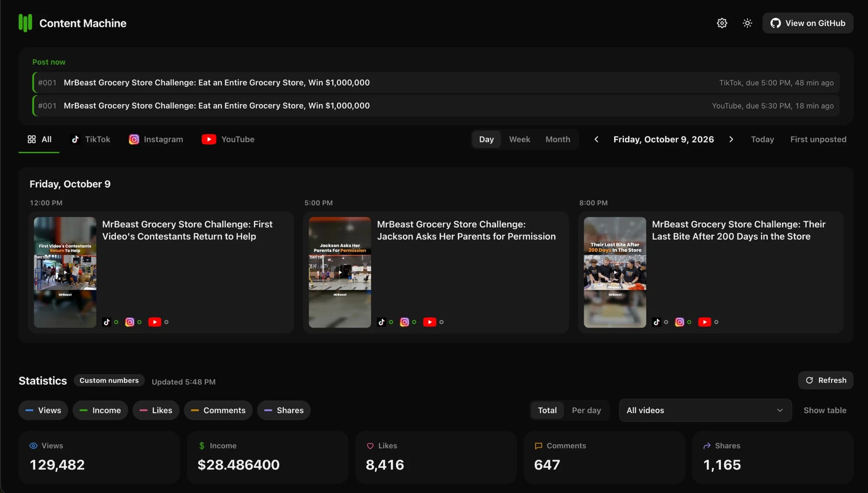Screen dimensions: 868x493
Task: Select the TikTok platform tab
Action: click(x=91, y=139)
